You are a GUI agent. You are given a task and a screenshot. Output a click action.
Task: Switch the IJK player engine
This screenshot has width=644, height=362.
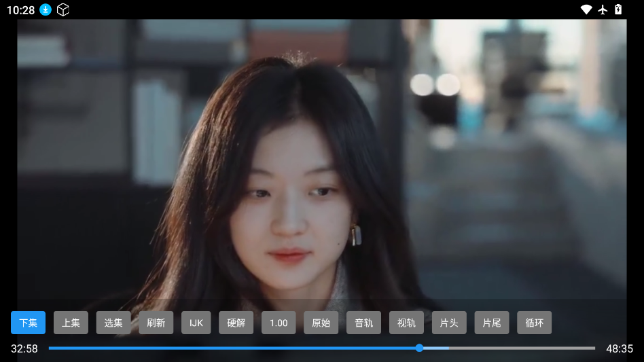(x=196, y=323)
